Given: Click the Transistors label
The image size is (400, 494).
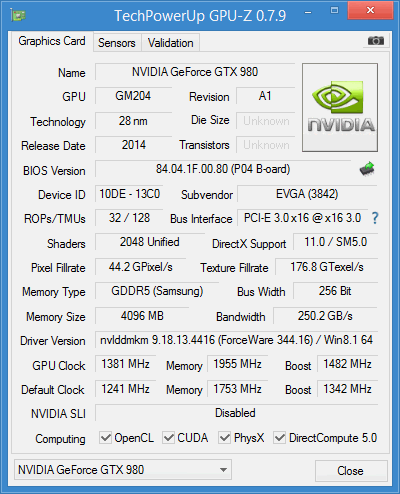Looking at the screenshot, I should coord(204,145).
